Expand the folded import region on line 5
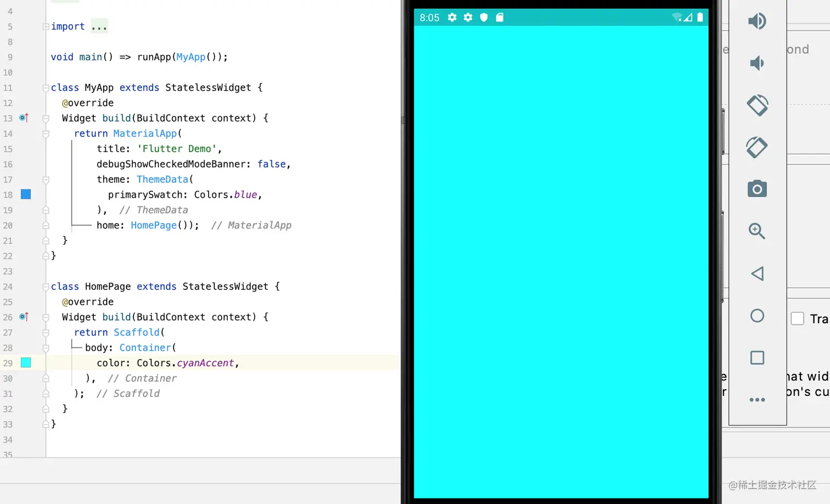Image resolution: width=830 pixels, height=504 pixels. click(x=46, y=26)
